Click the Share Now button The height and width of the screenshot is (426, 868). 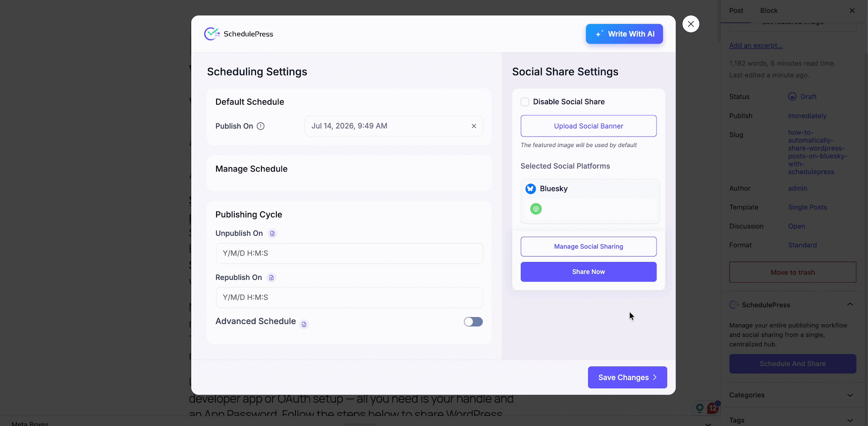589,272
